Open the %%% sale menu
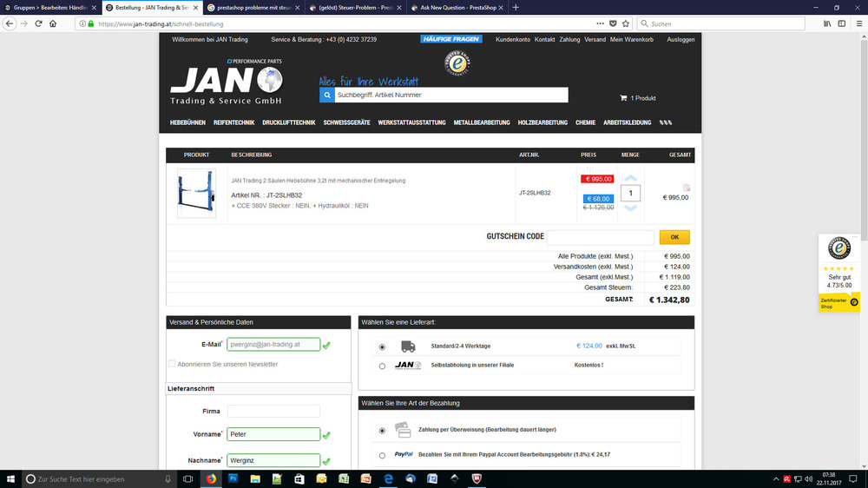Viewport: 868px width, 488px height. (x=666, y=122)
